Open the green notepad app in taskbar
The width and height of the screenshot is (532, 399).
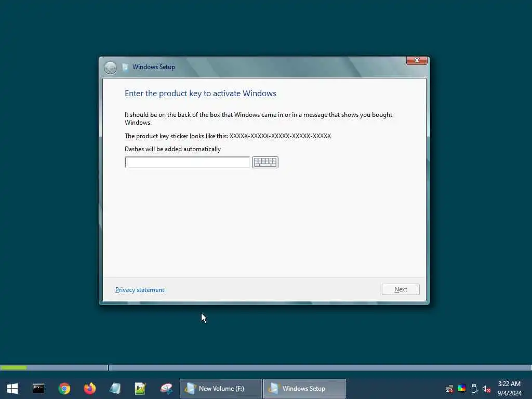(140, 389)
